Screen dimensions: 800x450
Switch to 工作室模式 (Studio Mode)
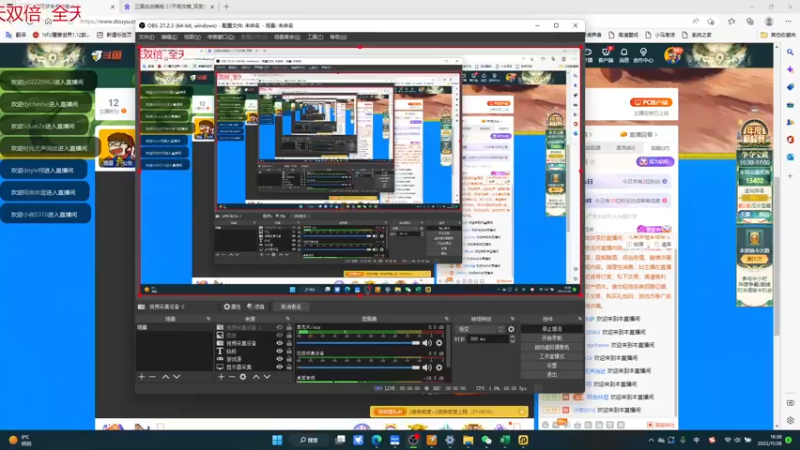(x=552, y=356)
